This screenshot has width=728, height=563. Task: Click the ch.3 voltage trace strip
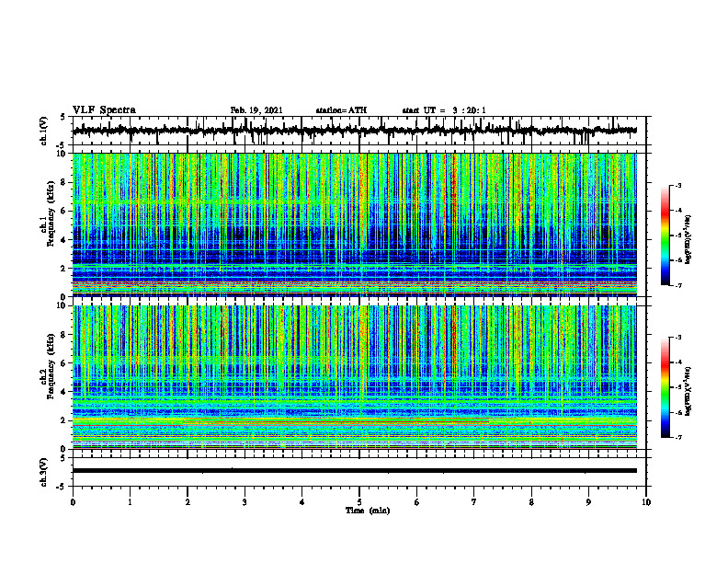pos(354,471)
